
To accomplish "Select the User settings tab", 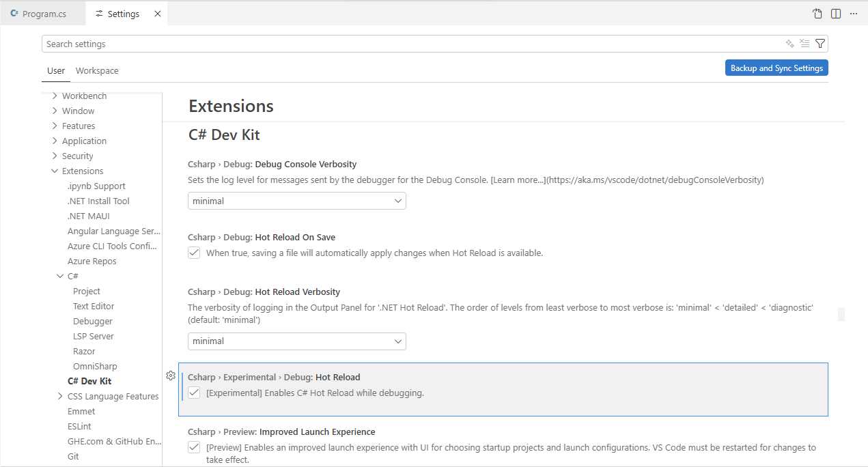I will click(56, 70).
